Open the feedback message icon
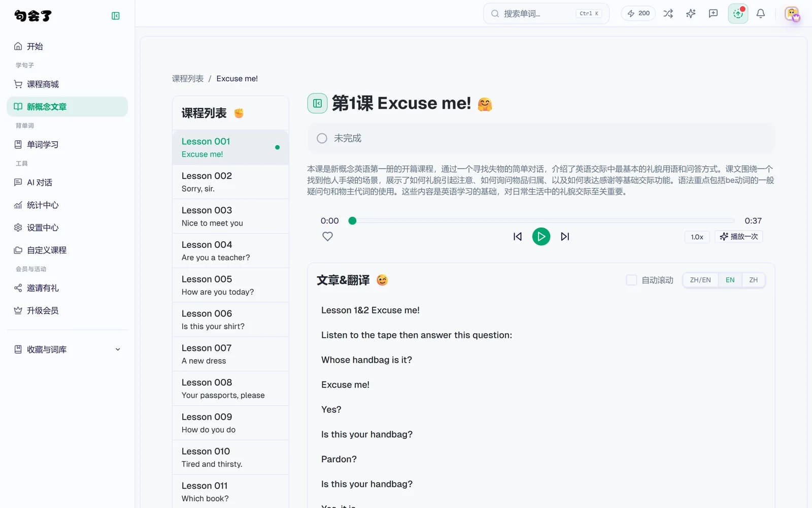The height and width of the screenshot is (508, 812). 713,14
